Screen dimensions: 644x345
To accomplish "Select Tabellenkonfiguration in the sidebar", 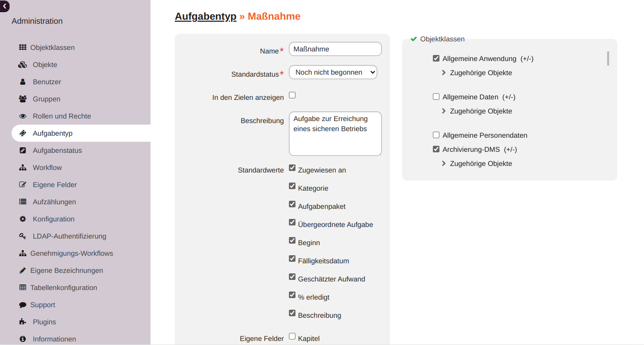I will click(x=65, y=287).
